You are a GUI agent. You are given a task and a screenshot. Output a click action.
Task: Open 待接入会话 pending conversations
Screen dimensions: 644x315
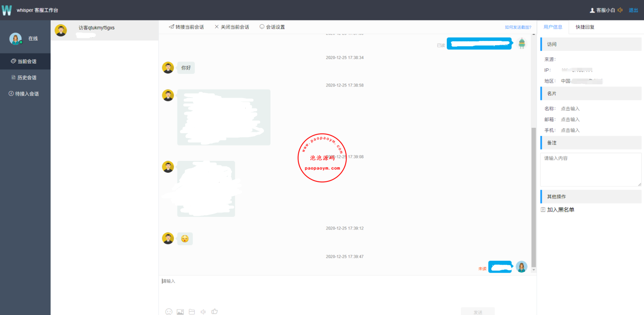tap(25, 94)
